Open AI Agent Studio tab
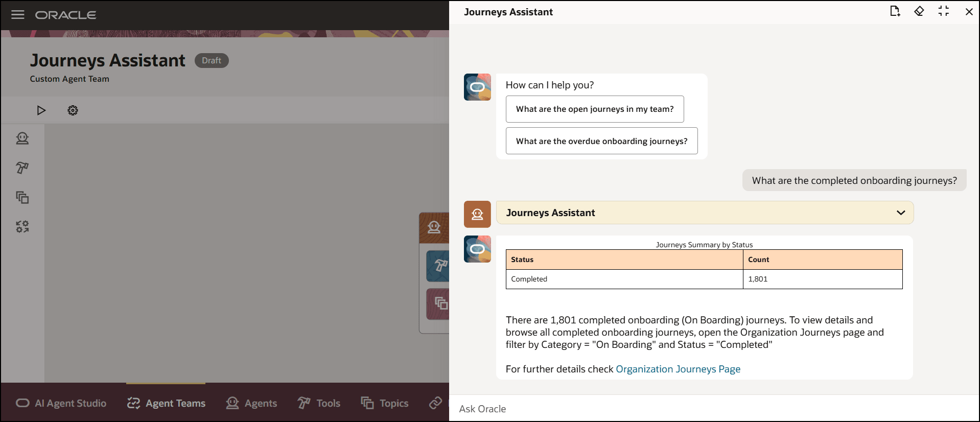 (x=61, y=403)
